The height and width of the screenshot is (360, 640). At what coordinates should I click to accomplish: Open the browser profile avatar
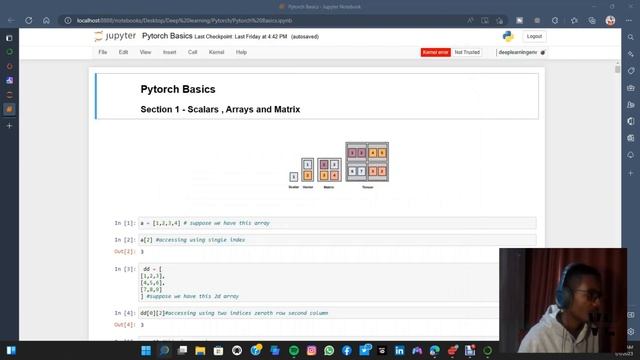pyautogui.click(x=610, y=20)
